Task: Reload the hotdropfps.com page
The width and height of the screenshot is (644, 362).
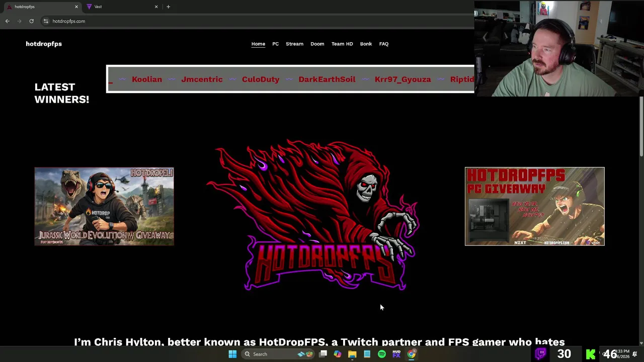Action: coord(31,21)
